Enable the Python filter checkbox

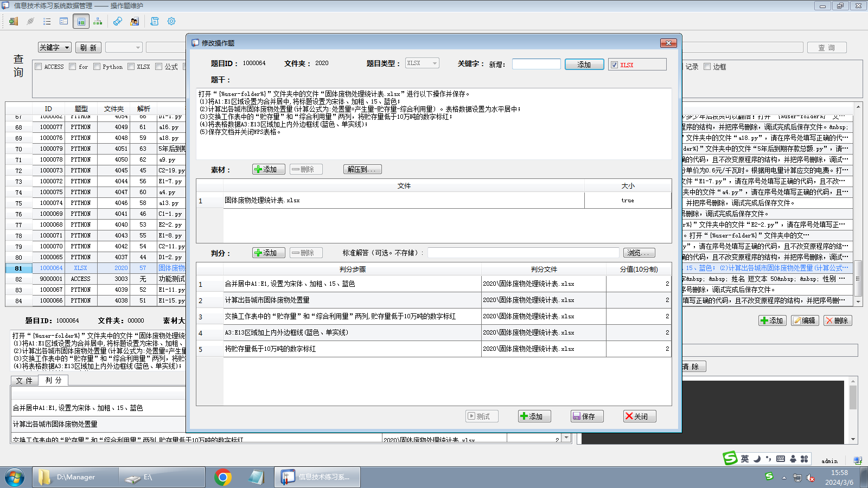point(97,67)
